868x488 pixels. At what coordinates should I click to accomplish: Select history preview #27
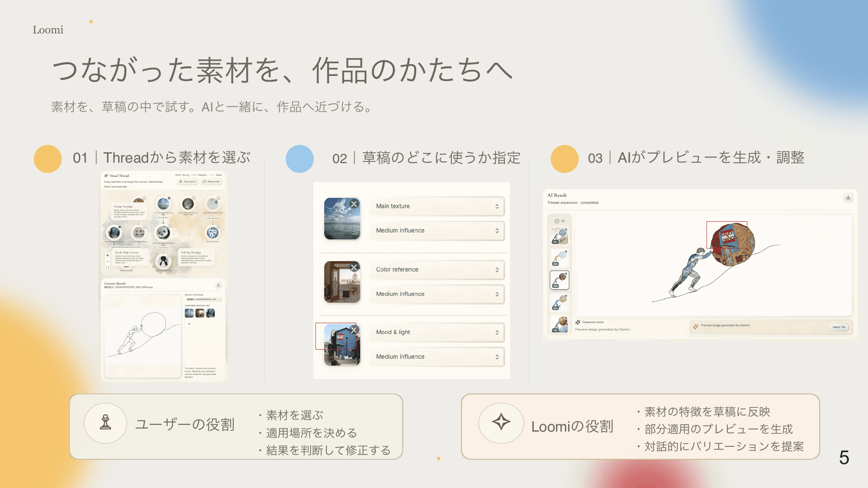559,236
